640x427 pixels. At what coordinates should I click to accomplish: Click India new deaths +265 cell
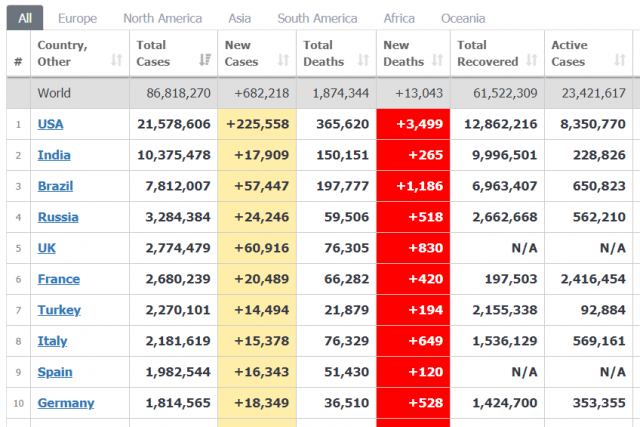pyautogui.click(x=413, y=155)
